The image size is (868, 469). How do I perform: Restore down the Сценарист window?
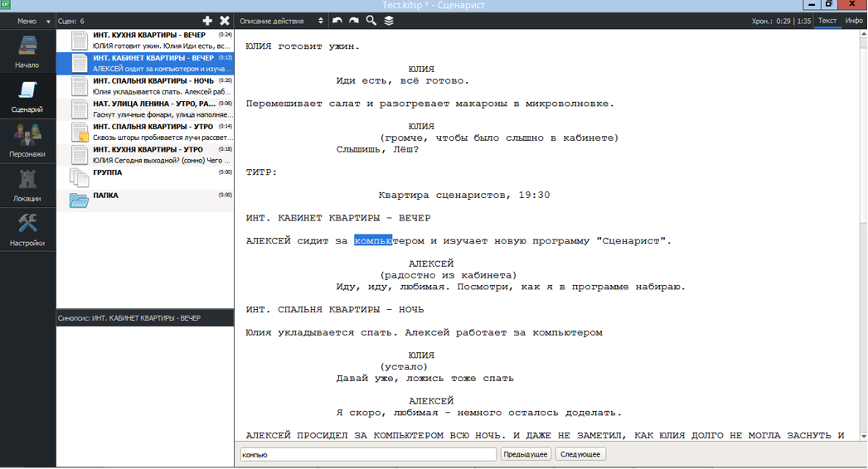point(829,4)
